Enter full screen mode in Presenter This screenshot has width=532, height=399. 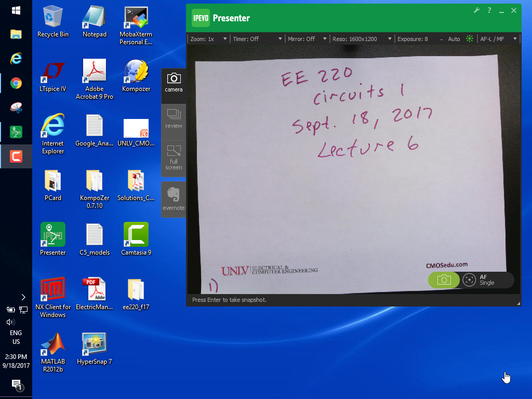pyautogui.click(x=174, y=158)
